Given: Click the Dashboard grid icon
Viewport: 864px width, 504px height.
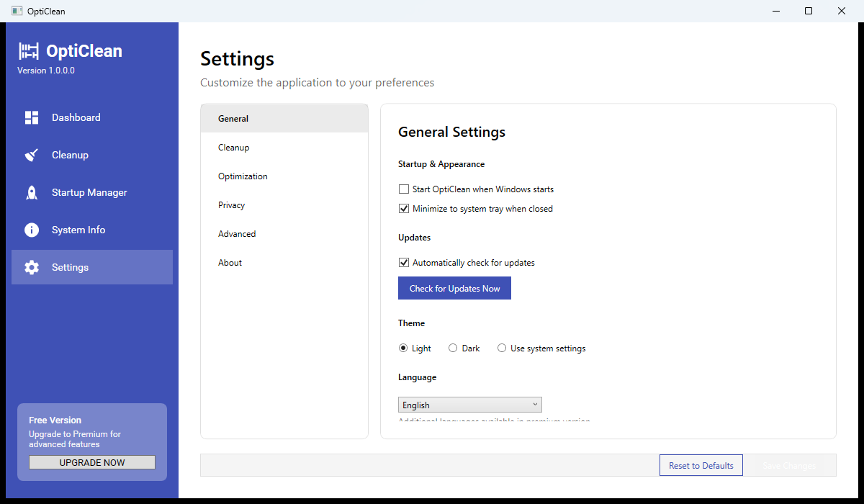Looking at the screenshot, I should 32,117.
